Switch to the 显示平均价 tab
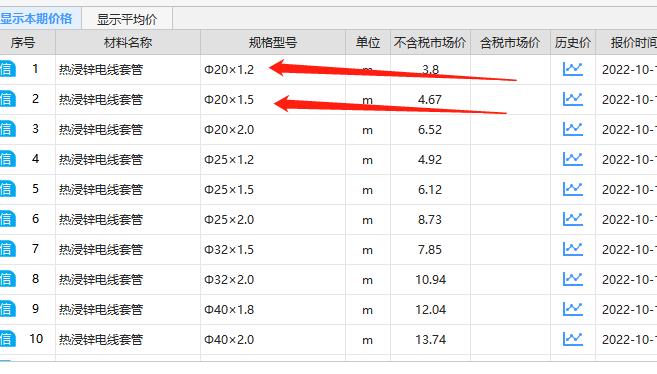The width and height of the screenshot is (657, 374). (127, 19)
